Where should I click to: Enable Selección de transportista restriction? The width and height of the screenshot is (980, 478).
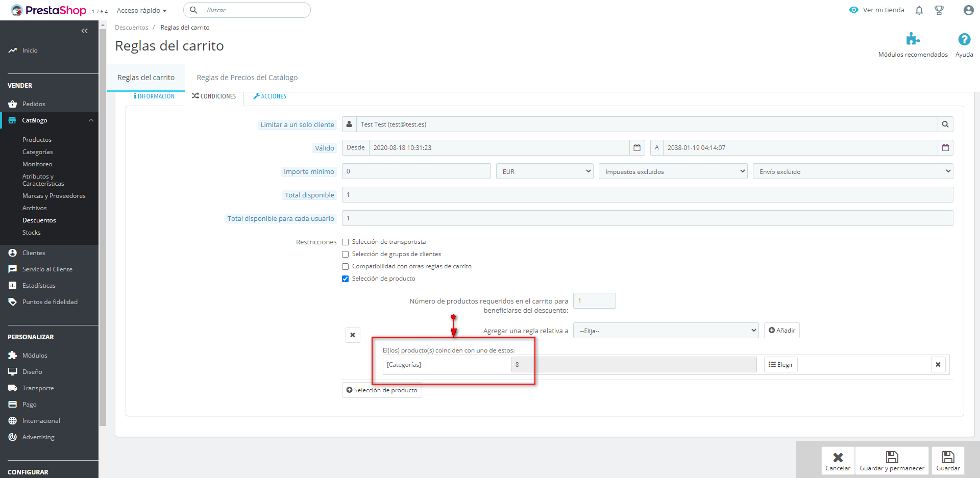point(346,242)
